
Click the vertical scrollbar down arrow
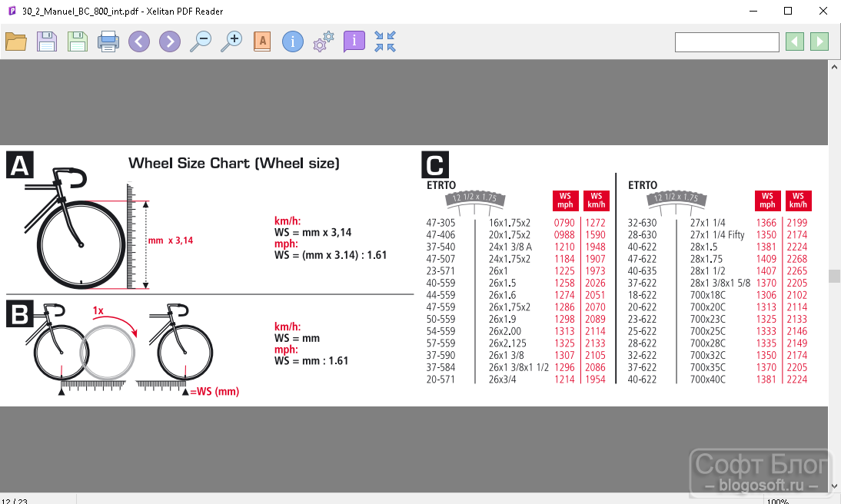[x=834, y=486]
